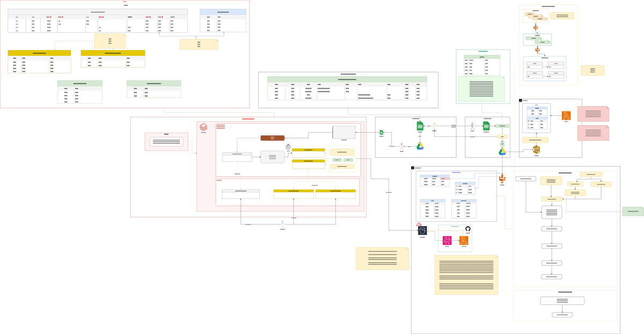Click the black AWS corner badge on the lower cloud group
The image size is (644, 334).
[413, 168]
